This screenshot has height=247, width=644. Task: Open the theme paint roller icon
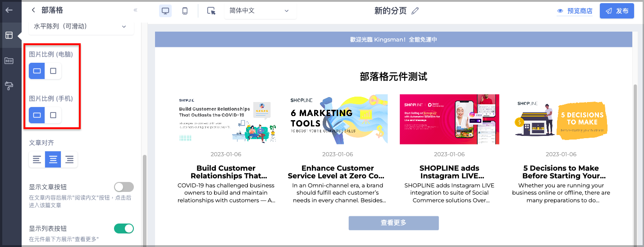(9, 85)
